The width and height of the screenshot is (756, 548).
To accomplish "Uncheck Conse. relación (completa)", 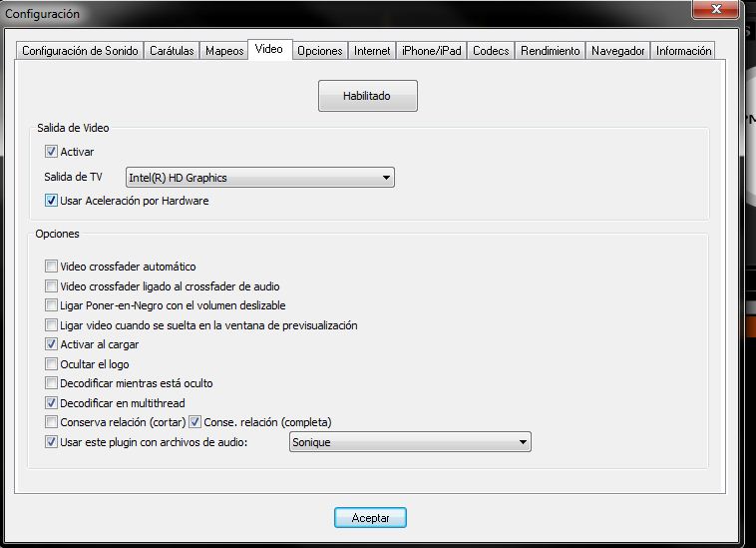I will 194,422.
